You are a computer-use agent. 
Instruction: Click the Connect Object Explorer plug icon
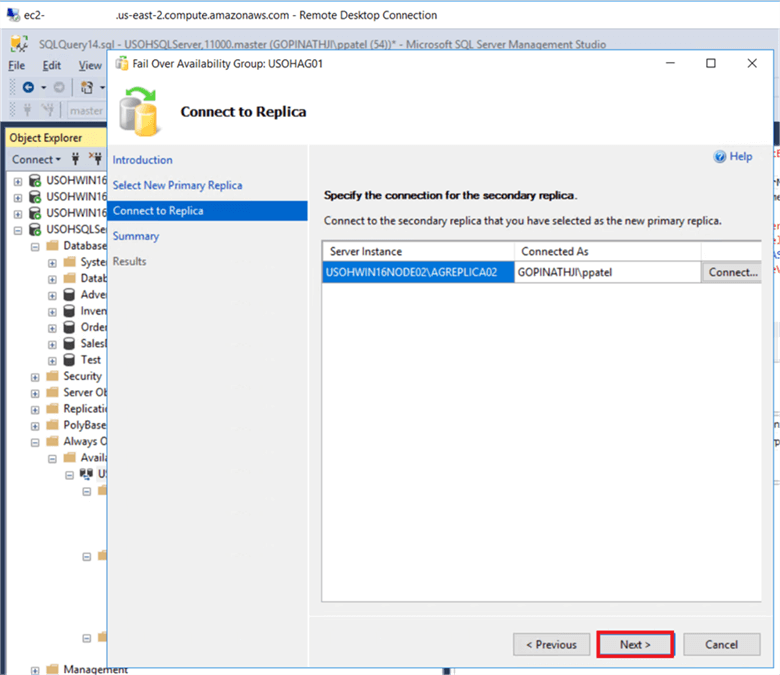(75, 159)
